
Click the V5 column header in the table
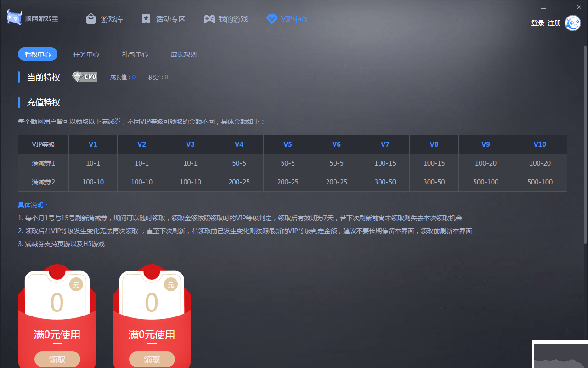[288, 144]
